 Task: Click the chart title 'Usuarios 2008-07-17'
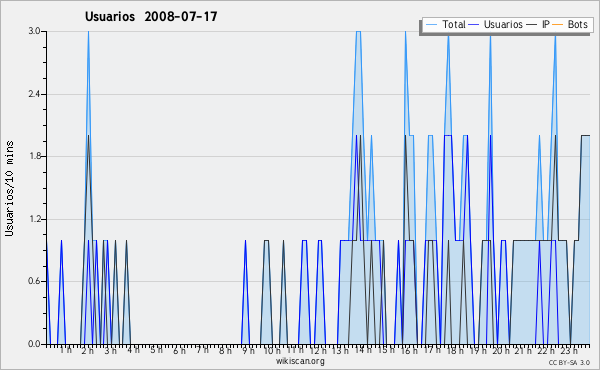pyautogui.click(x=151, y=16)
